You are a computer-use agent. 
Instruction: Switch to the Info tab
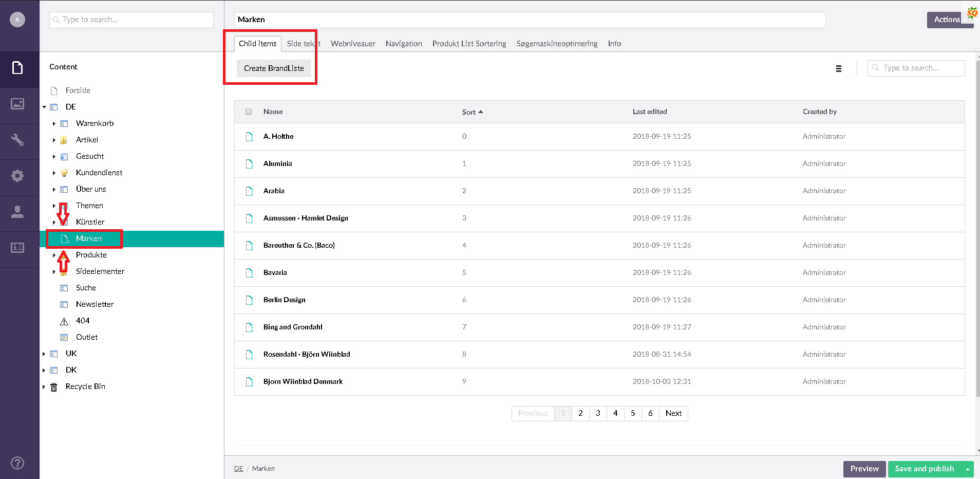[x=614, y=44]
